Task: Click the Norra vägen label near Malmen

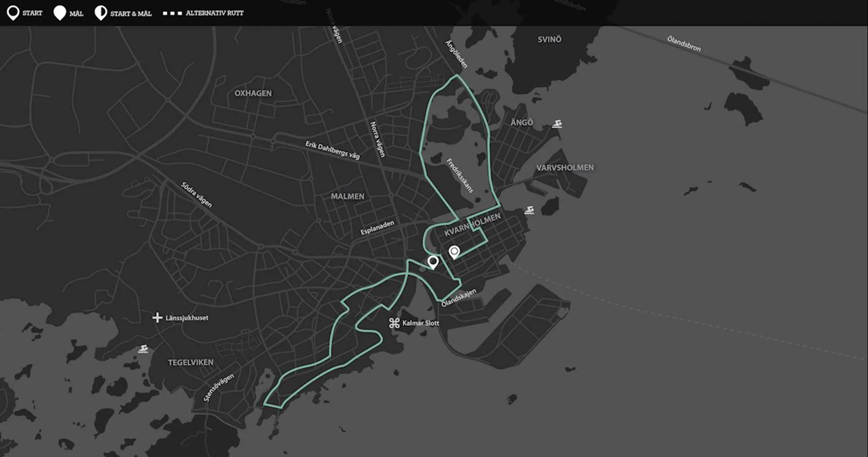Action: click(x=377, y=139)
